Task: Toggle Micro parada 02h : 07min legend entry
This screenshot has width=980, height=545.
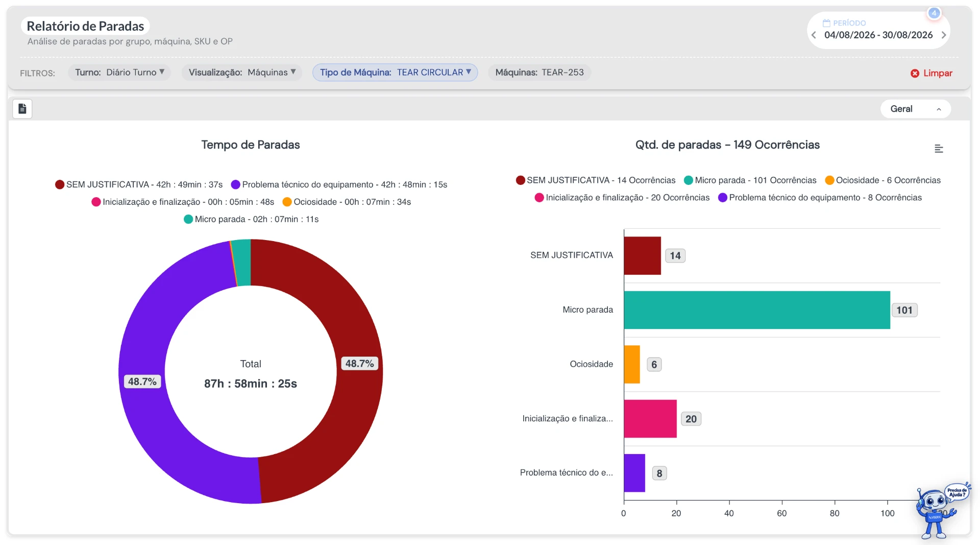Action: (x=251, y=219)
